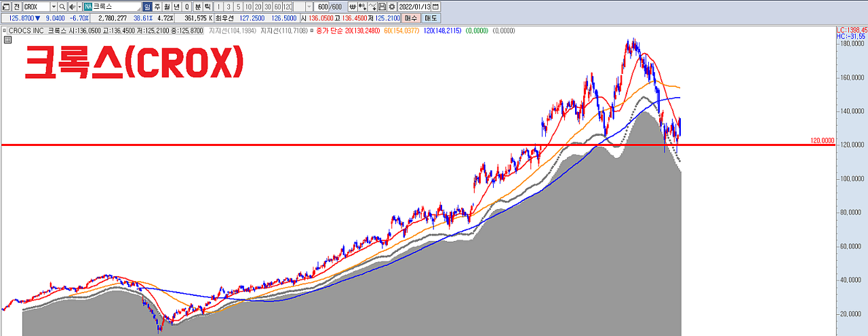Viewport: 868px width, 336px height.
Task: Click the chart grid icon below the title
Action: 7,39
